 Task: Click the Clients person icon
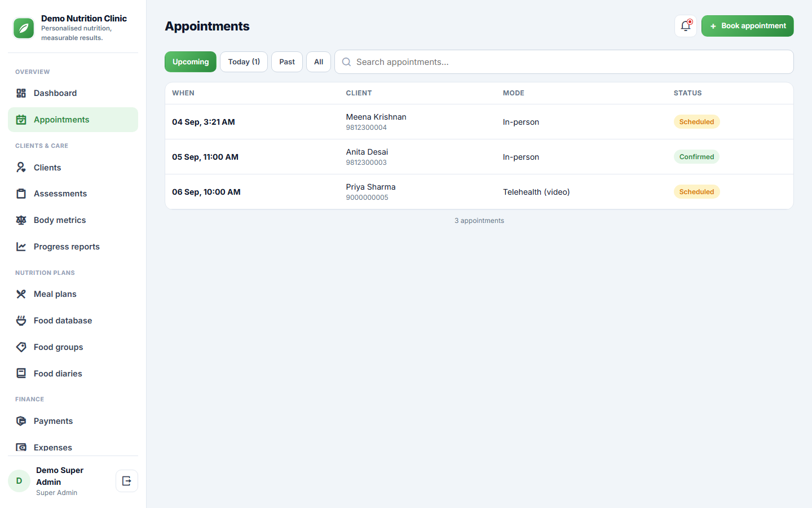pos(21,168)
